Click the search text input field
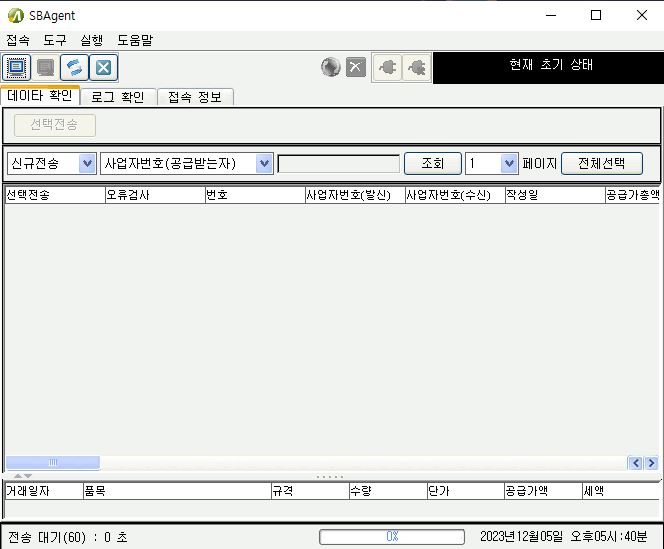 click(338, 163)
